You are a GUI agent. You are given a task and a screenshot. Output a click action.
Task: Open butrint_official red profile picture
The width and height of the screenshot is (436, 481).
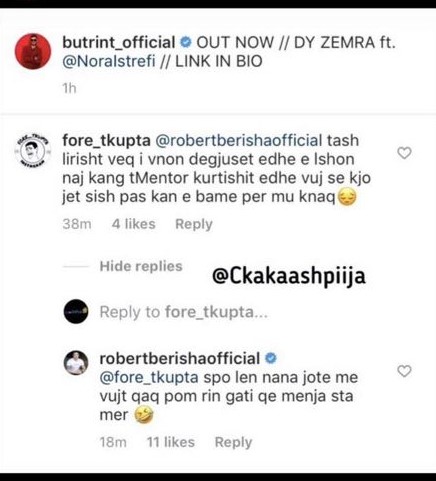coord(33,51)
